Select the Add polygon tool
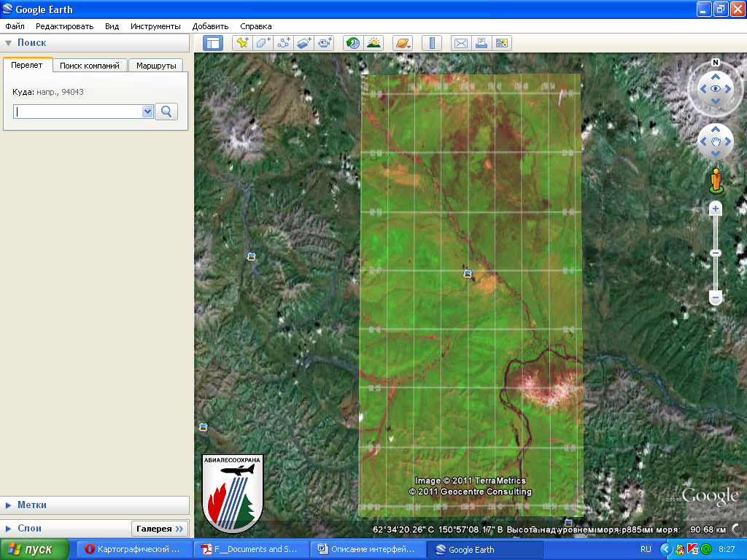This screenshot has width=747, height=560. pyautogui.click(x=261, y=42)
